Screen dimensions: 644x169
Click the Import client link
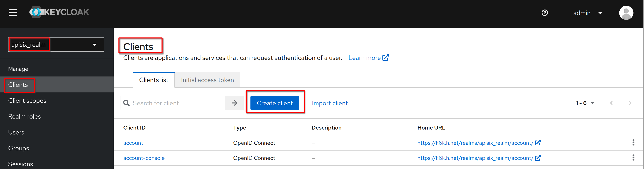tap(329, 103)
